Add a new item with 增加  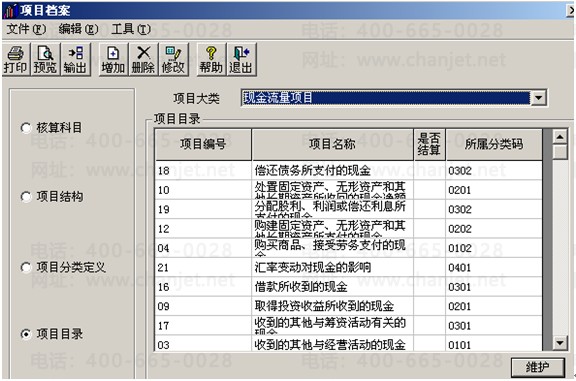113,60
